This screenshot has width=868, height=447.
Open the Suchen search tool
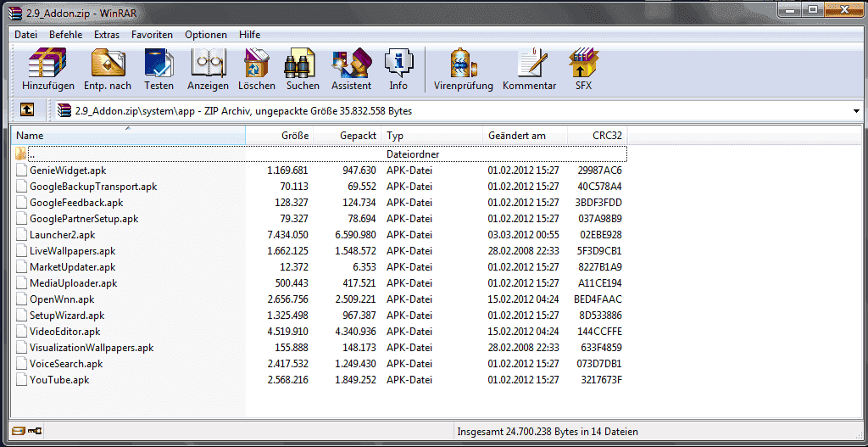coord(303,70)
